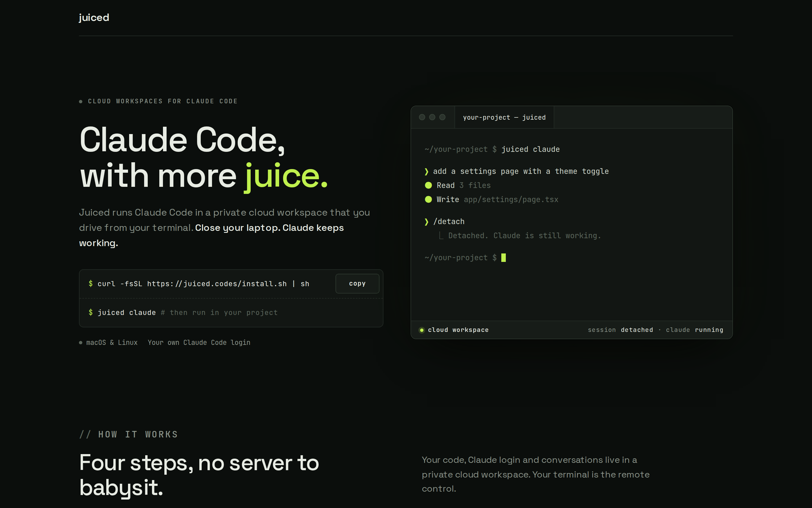Screen dimensions: 812x508
Task: Click the green terminal cursor block
Action: click(x=503, y=258)
